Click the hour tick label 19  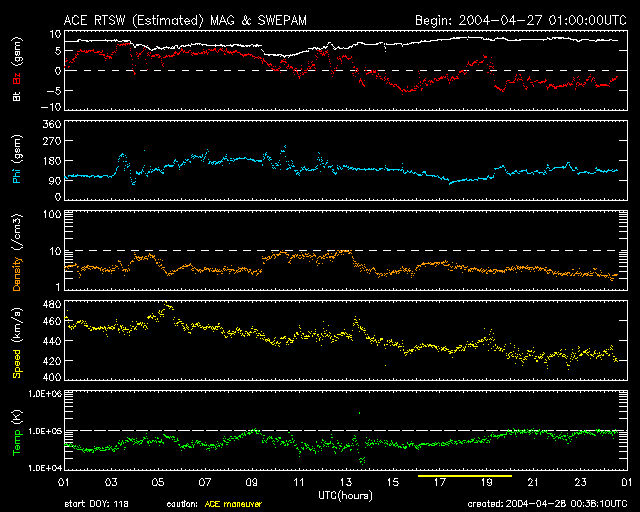pyautogui.click(x=487, y=483)
